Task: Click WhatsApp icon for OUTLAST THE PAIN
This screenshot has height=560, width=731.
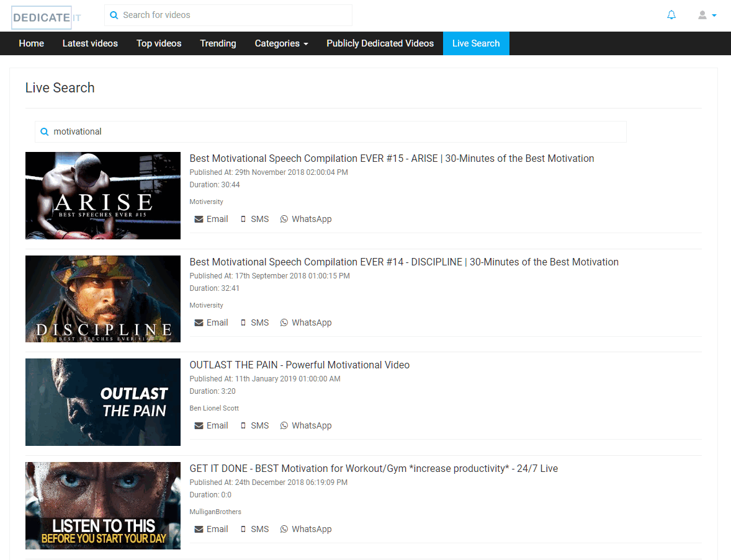Action: click(284, 425)
